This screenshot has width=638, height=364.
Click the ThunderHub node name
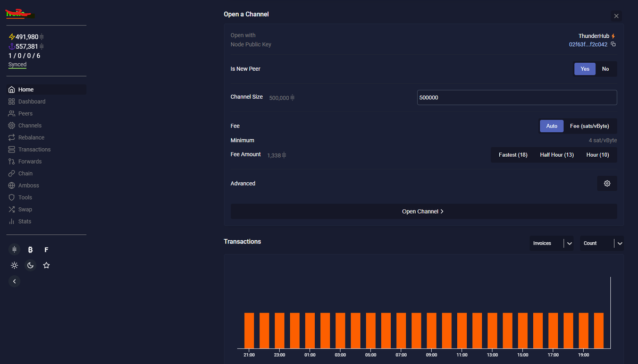594,36
